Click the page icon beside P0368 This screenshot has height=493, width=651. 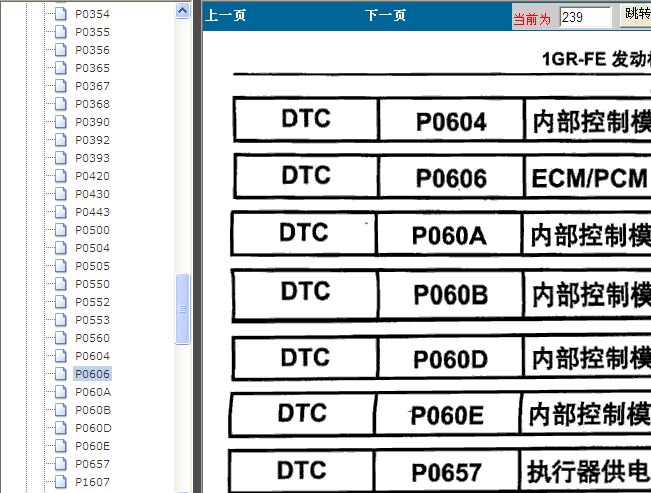point(61,104)
